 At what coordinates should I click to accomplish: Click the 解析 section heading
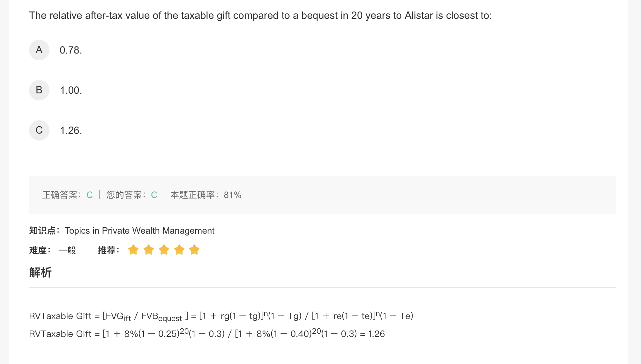40,273
